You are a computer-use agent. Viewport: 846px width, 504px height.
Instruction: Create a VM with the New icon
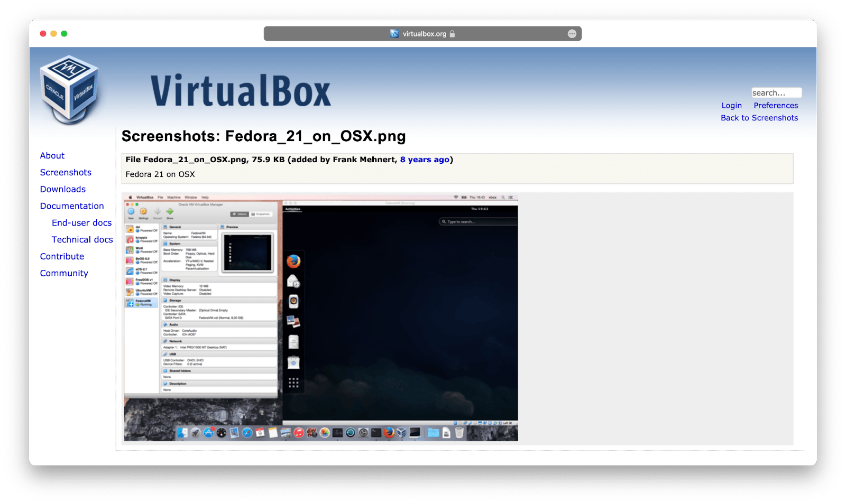tap(131, 212)
